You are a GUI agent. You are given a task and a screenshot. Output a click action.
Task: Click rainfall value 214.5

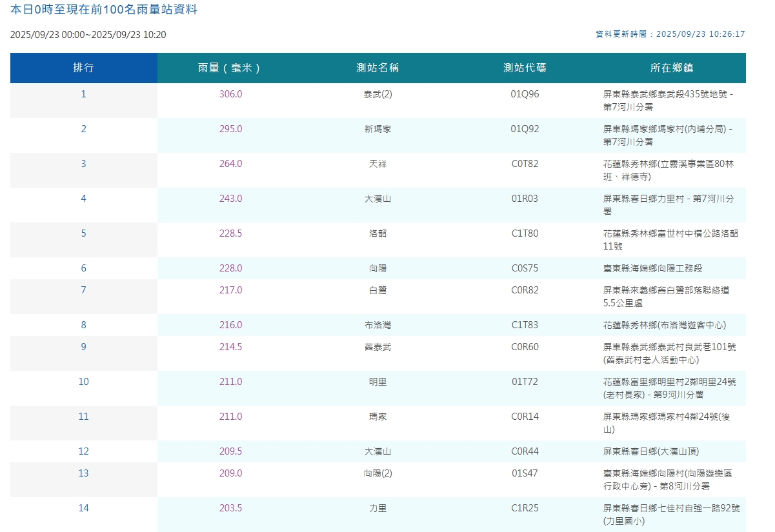pos(231,347)
